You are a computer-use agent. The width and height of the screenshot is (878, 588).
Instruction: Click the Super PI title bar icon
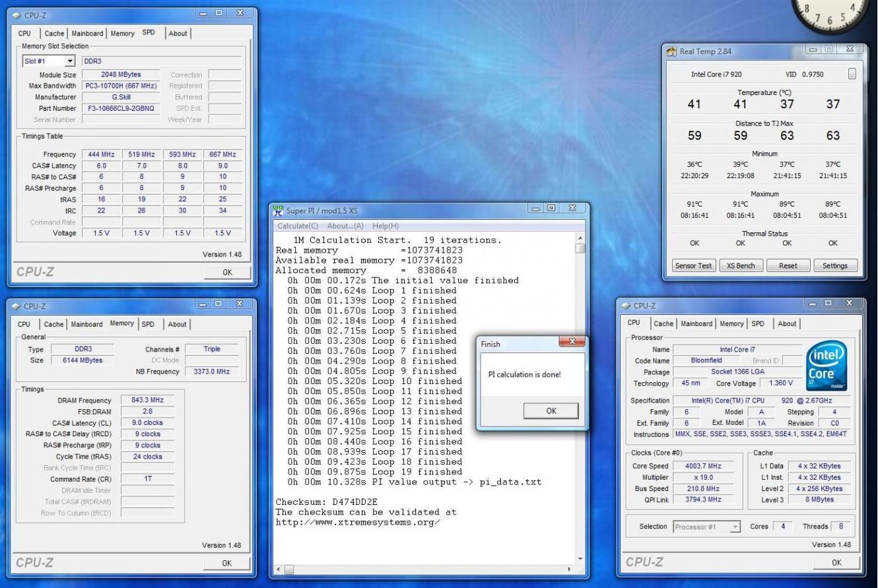click(x=278, y=211)
